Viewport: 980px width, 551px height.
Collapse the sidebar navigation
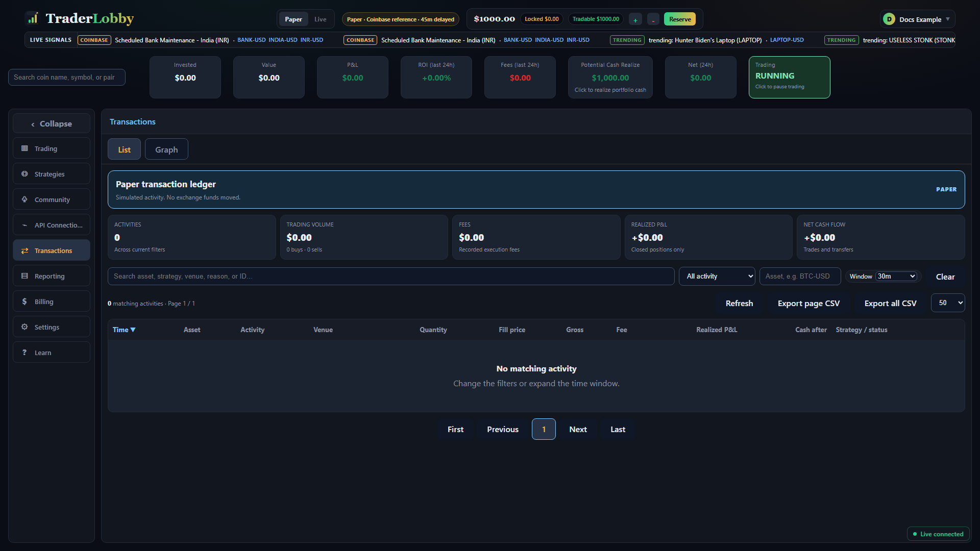(52, 123)
